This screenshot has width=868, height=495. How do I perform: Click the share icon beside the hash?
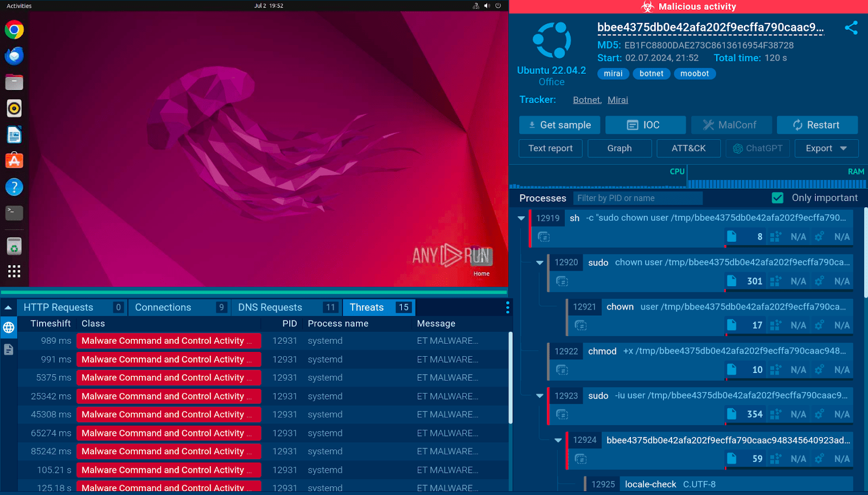(x=851, y=28)
